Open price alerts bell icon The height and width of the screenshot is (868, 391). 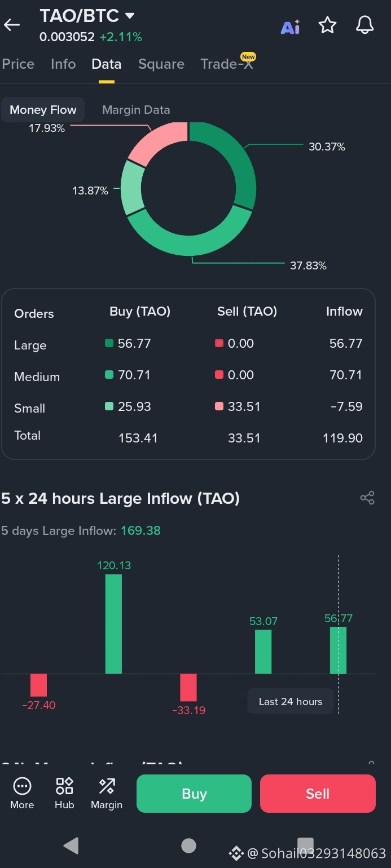pyautogui.click(x=365, y=25)
